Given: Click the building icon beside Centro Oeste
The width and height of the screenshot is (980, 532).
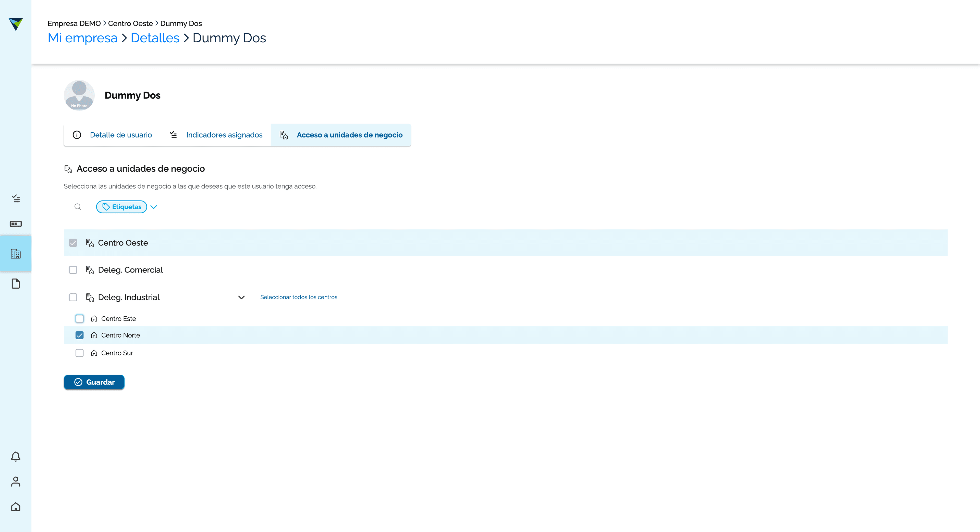Looking at the screenshot, I should 90,243.
